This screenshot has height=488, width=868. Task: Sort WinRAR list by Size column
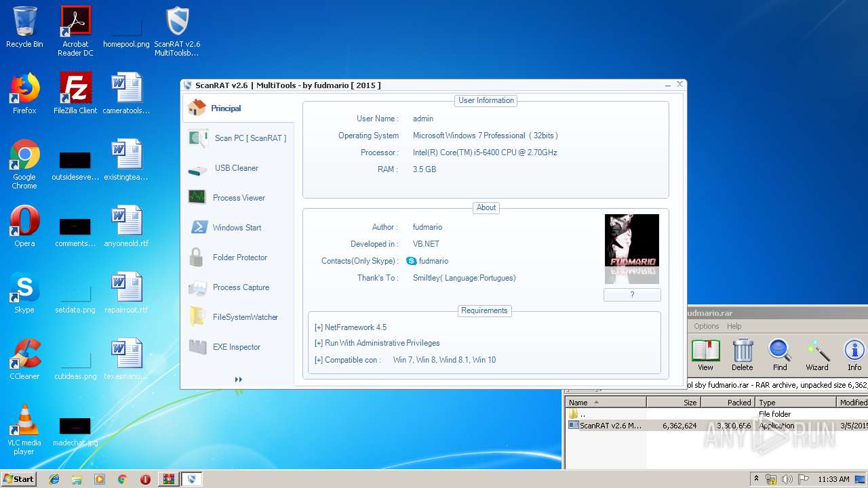tap(673, 402)
